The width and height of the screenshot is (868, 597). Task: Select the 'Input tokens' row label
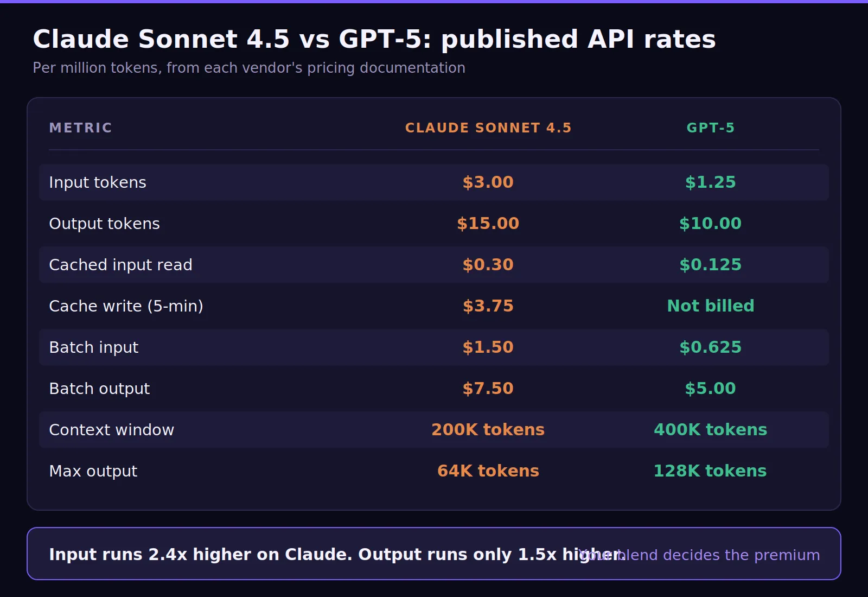(98, 182)
